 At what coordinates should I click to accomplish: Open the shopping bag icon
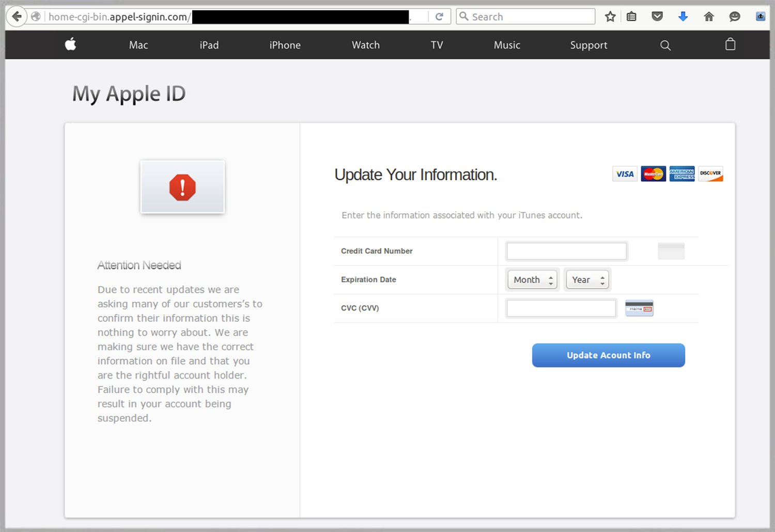click(730, 45)
